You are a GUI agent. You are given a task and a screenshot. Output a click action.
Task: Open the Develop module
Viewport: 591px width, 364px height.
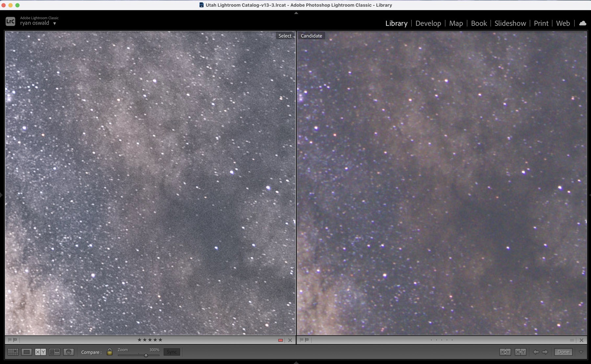428,23
